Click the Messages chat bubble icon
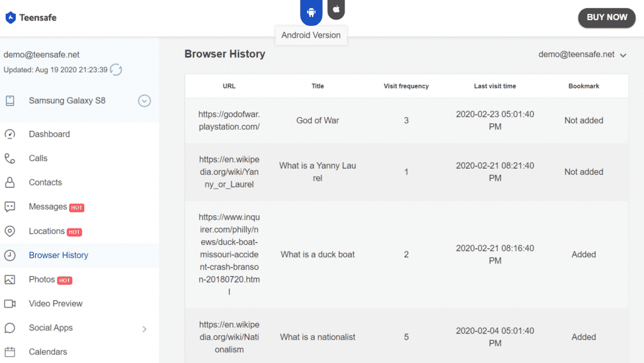 click(10, 207)
